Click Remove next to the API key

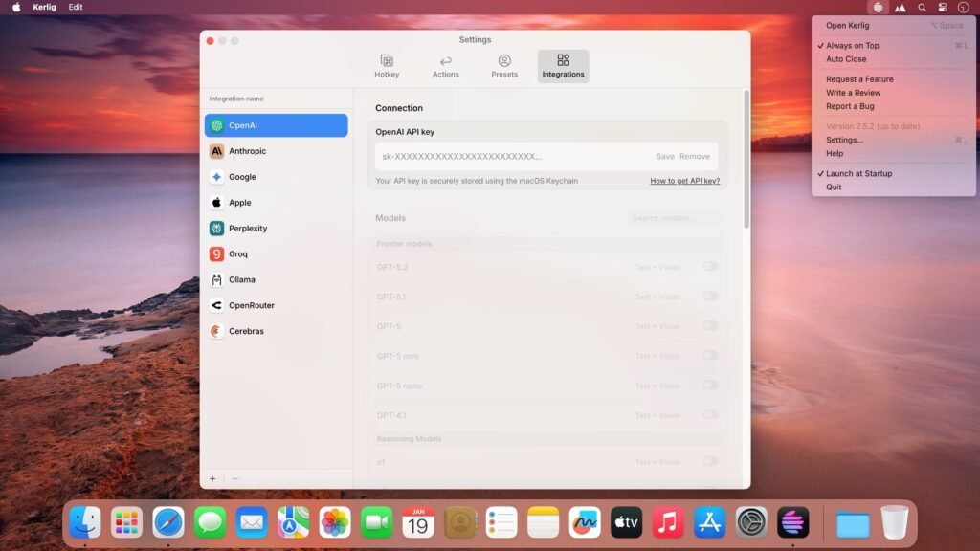[695, 156]
